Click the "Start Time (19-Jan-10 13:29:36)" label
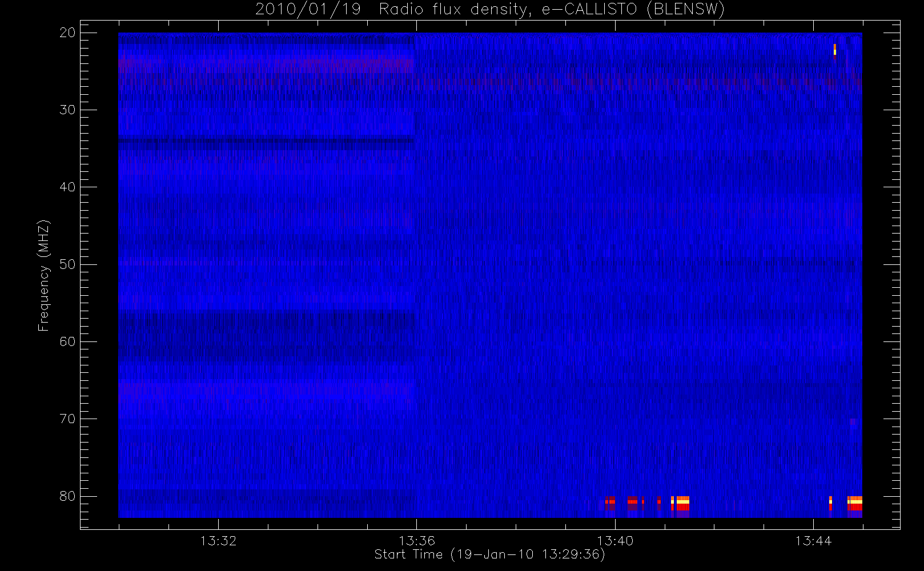Image resolution: width=924 pixels, height=571 pixels. 489,554
